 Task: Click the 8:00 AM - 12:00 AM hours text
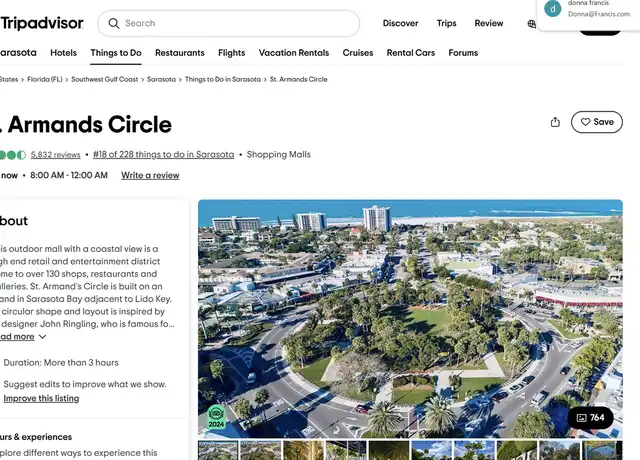(x=69, y=176)
